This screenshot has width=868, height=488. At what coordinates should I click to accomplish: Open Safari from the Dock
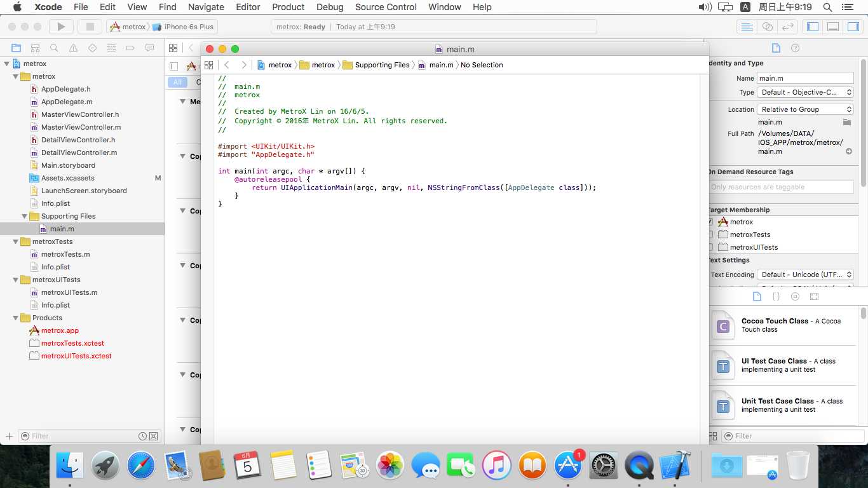[x=141, y=466]
